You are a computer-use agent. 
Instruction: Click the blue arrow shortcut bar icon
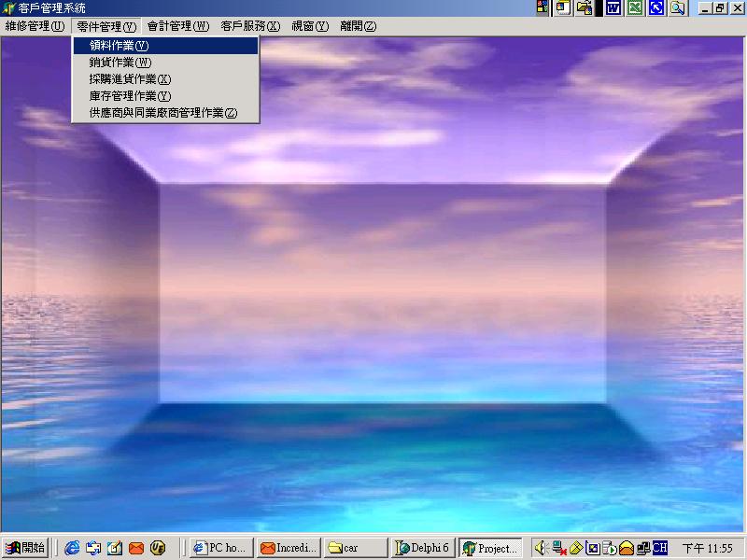point(656,7)
